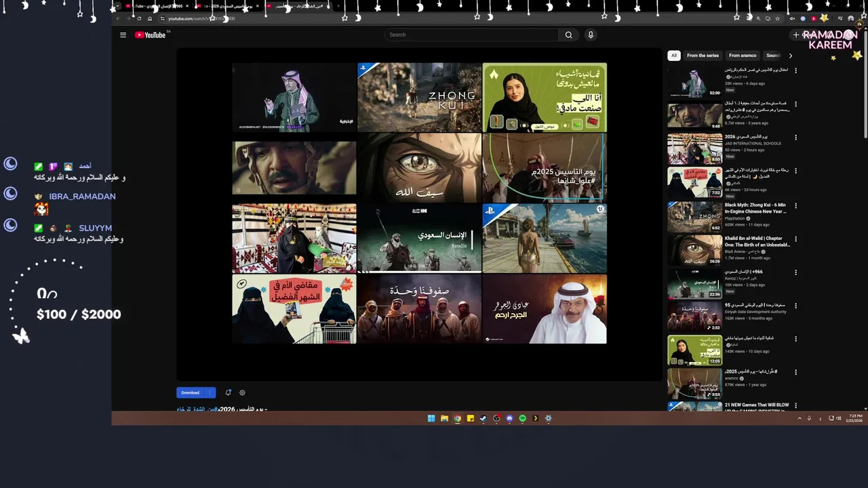Select the From aramco chip
The width and height of the screenshot is (868, 488).
(743, 56)
